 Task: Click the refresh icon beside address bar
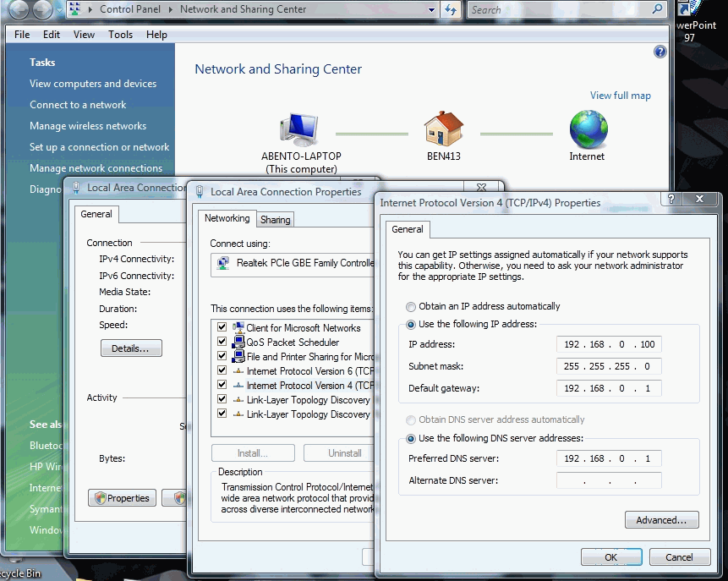click(x=451, y=10)
